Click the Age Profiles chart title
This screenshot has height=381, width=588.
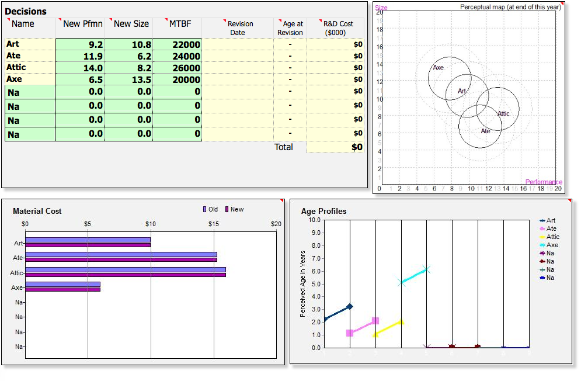[x=323, y=211]
